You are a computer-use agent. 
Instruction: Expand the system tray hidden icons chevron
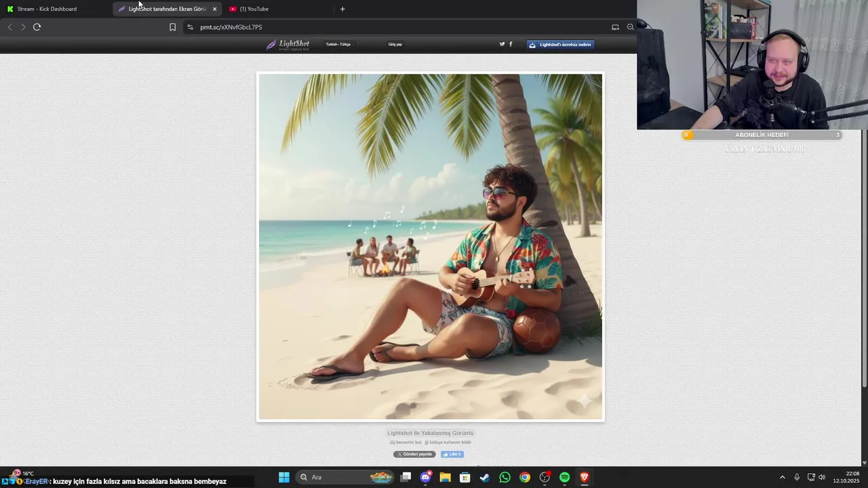[x=782, y=477]
